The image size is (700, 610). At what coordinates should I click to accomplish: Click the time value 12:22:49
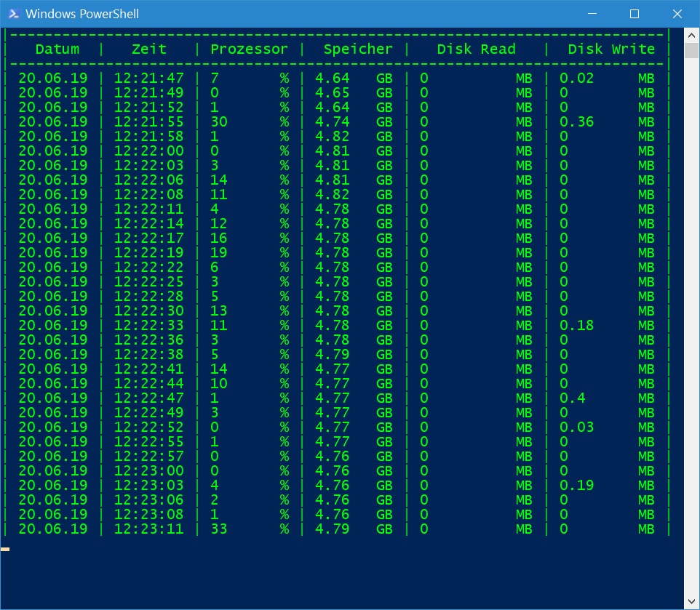(148, 412)
